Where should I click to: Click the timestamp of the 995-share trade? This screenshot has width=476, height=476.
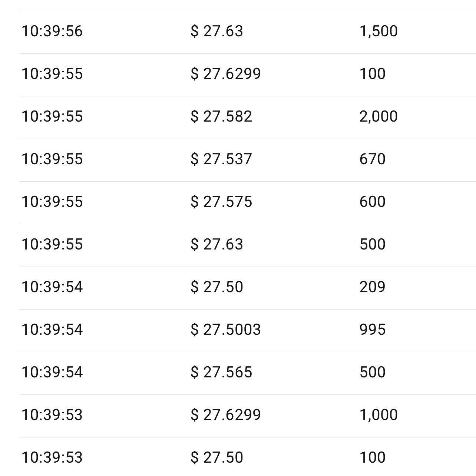click(52, 330)
